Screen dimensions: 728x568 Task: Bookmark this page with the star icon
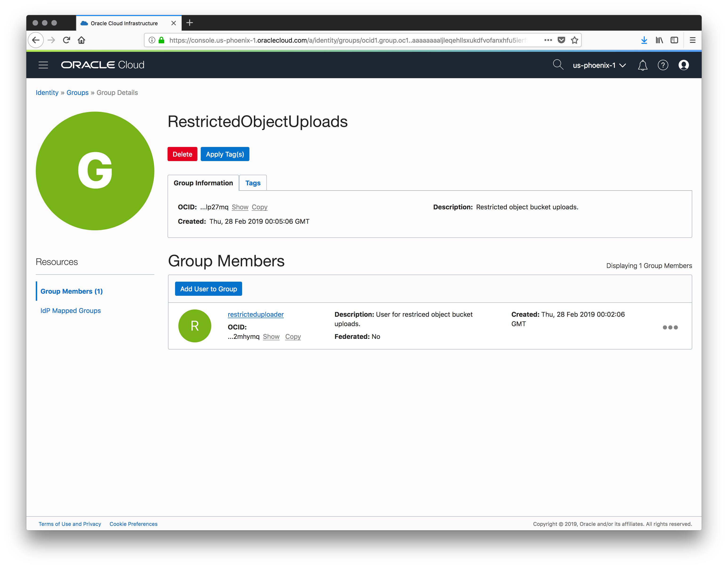coord(574,40)
